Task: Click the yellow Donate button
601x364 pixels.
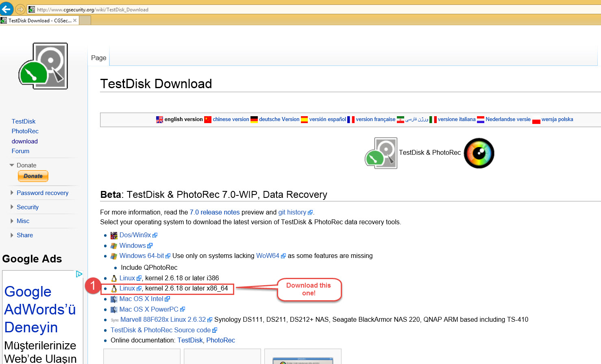Action: pos(33,176)
